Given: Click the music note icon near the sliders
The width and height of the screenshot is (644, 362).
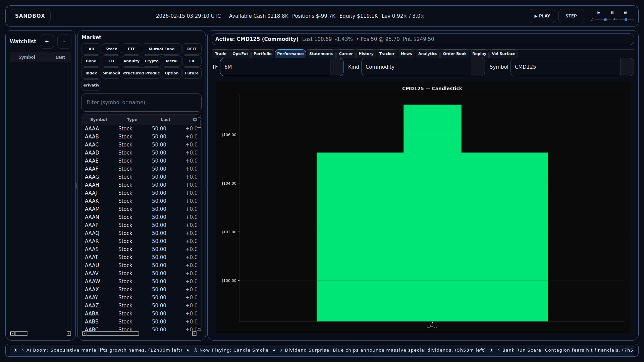Looking at the screenshot, I should coord(592,20).
